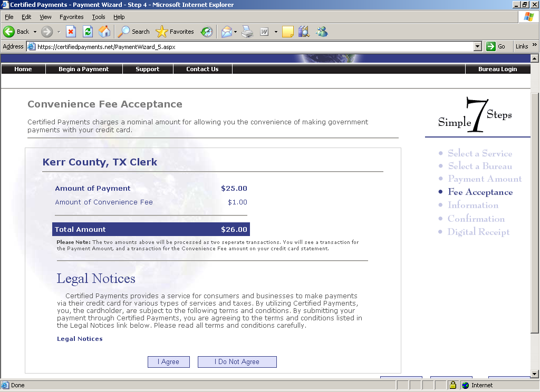
Task: Click the Print toolbar icon
Action: tap(247, 32)
